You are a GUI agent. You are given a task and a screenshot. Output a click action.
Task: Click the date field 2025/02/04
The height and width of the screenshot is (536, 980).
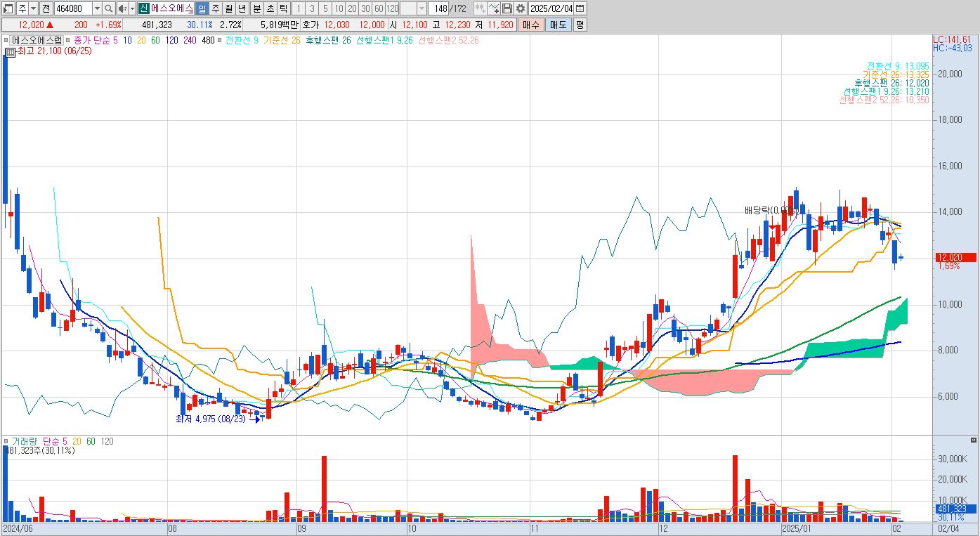pos(551,8)
